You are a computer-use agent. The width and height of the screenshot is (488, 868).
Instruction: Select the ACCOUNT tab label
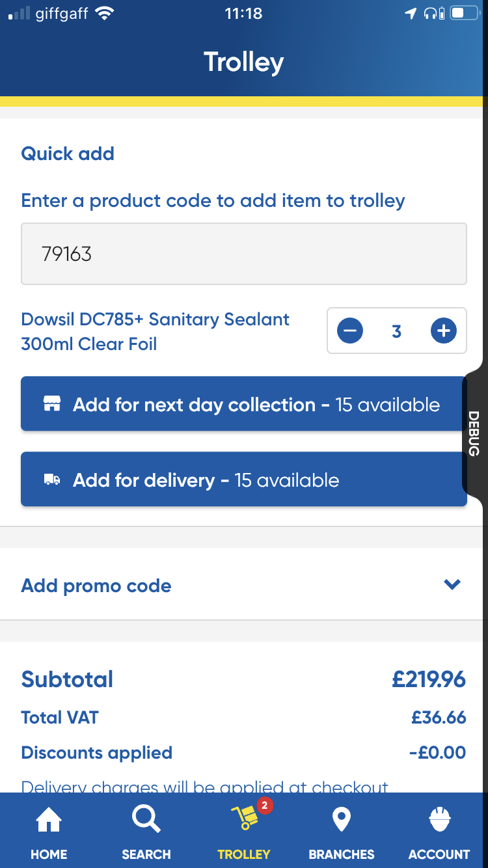tap(439, 854)
